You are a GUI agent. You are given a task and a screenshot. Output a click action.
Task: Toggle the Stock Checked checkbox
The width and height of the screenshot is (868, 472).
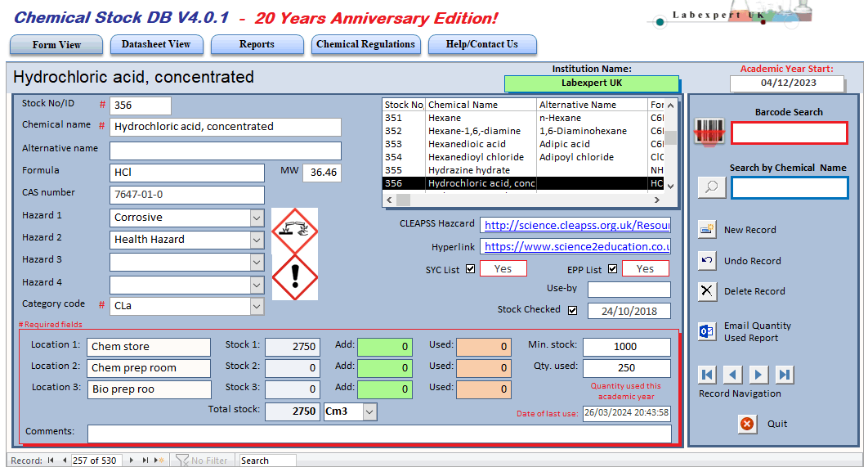(x=572, y=310)
